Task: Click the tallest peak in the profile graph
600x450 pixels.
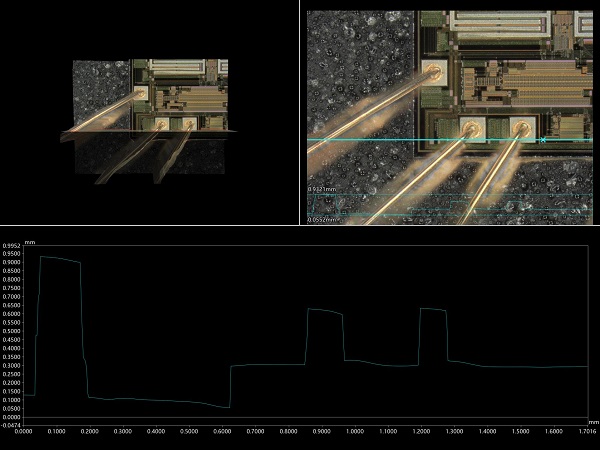Action: [58, 259]
